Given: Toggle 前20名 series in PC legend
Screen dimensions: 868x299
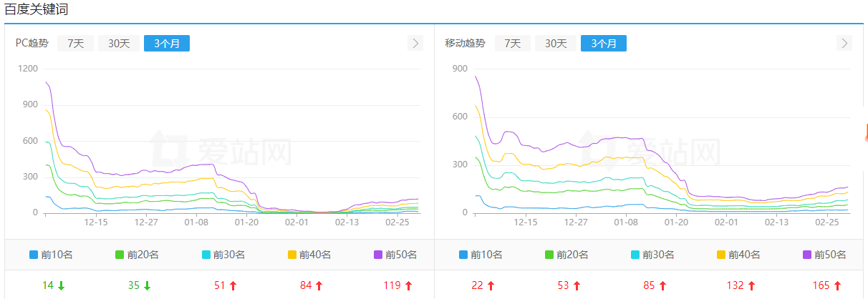Looking at the screenshot, I should (x=137, y=255).
